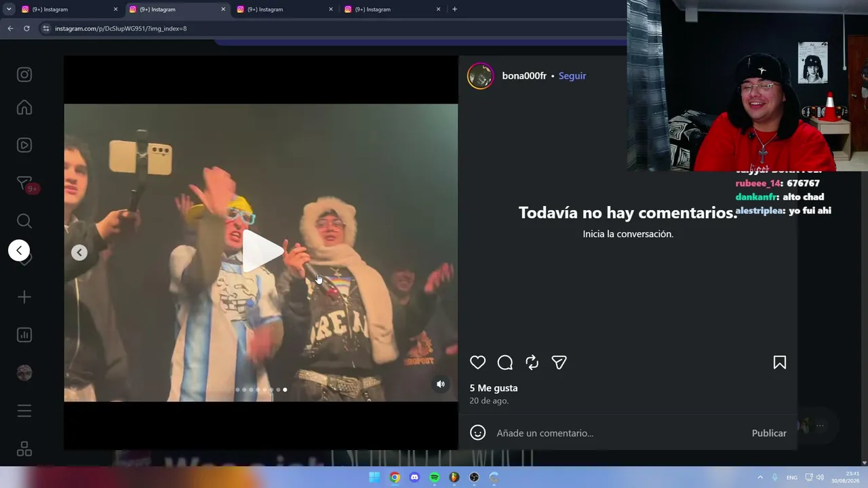Open the Meta apps grid icon
Image resolution: width=868 pixels, height=488 pixels.
(24, 449)
